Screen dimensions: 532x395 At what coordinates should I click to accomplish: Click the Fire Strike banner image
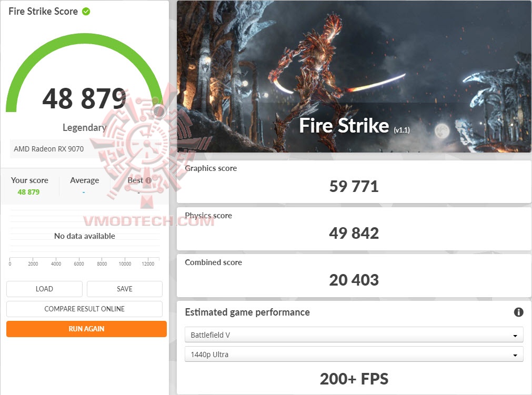pyautogui.click(x=354, y=76)
